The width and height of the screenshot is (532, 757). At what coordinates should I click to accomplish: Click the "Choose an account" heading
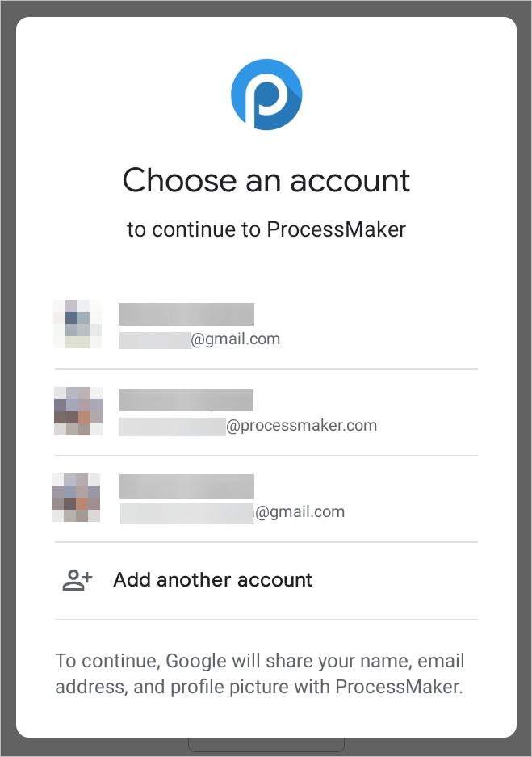coord(266,179)
